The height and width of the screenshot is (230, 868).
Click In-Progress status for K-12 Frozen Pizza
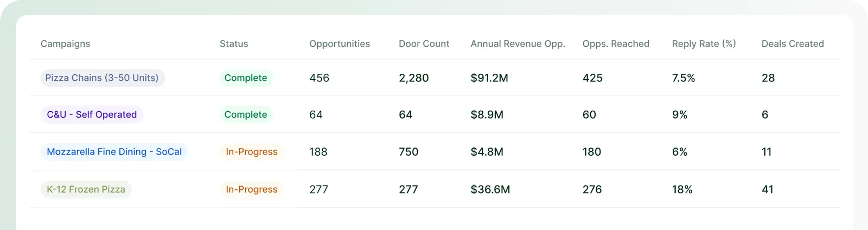252,189
